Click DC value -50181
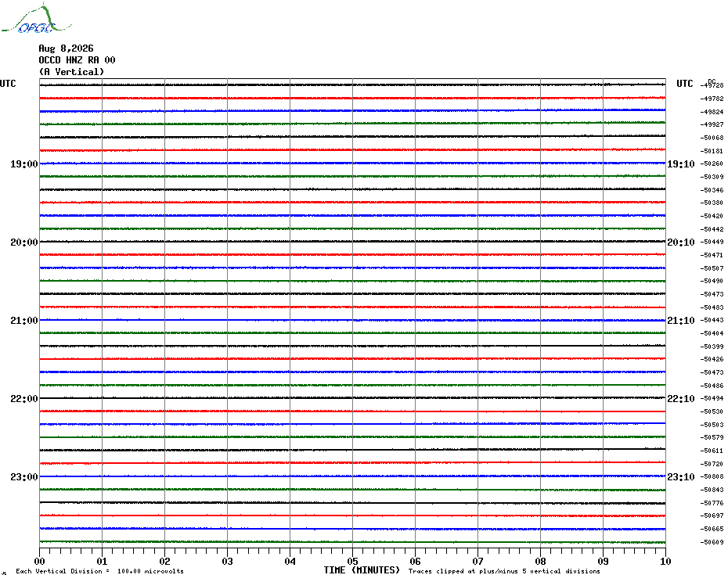728x582 pixels. point(712,151)
